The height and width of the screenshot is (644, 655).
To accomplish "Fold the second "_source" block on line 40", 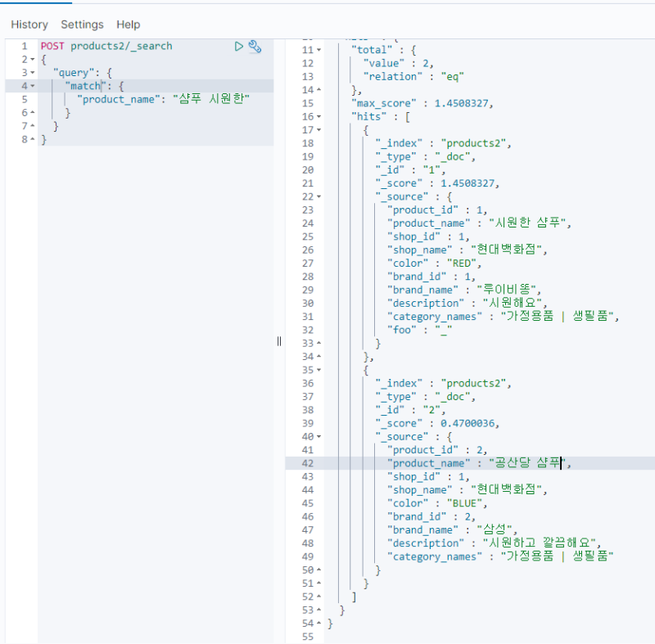I will [x=318, y=436].
